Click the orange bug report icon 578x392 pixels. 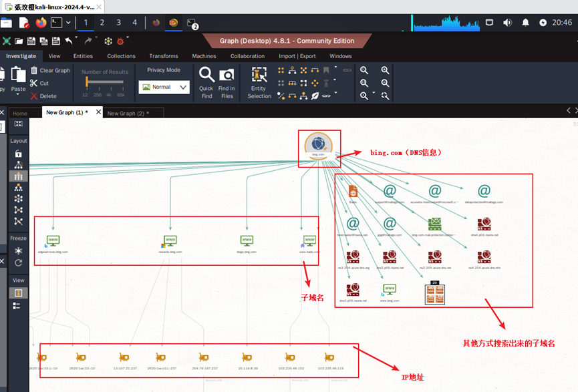[120, 41]
